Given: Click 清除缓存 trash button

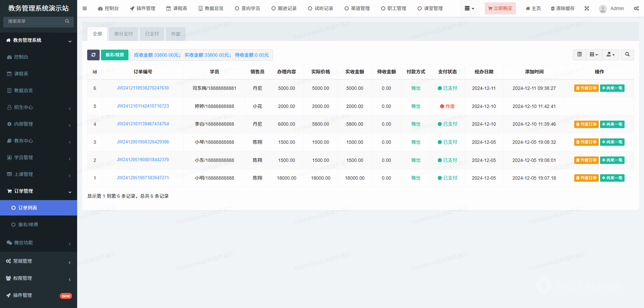Looking at the screenshot, I should [562, 9].
